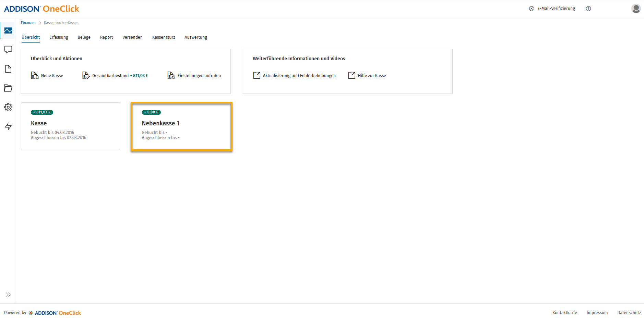644x322 pixels.
Task: Click the Powered by ADDISON OneClick footer logo
Action: pos(55,313)
